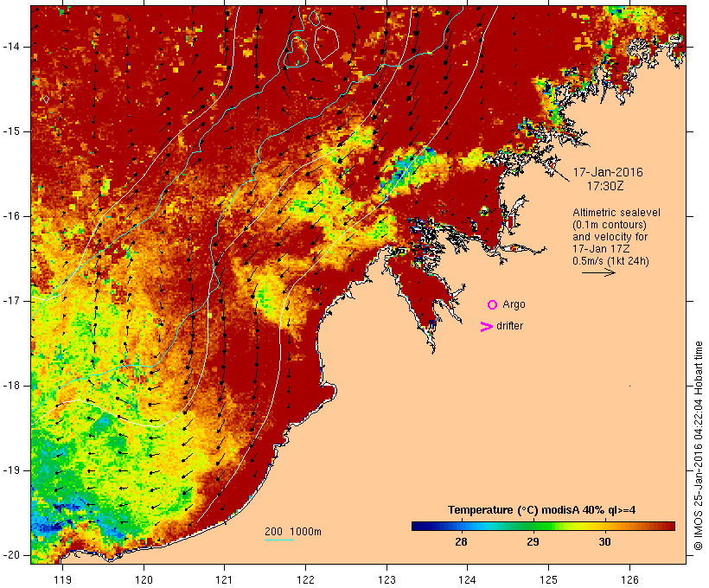Click the 'Altimetric sealevel' caption line
The height and width of the screenshot is (588, 709).
(616, 213)
